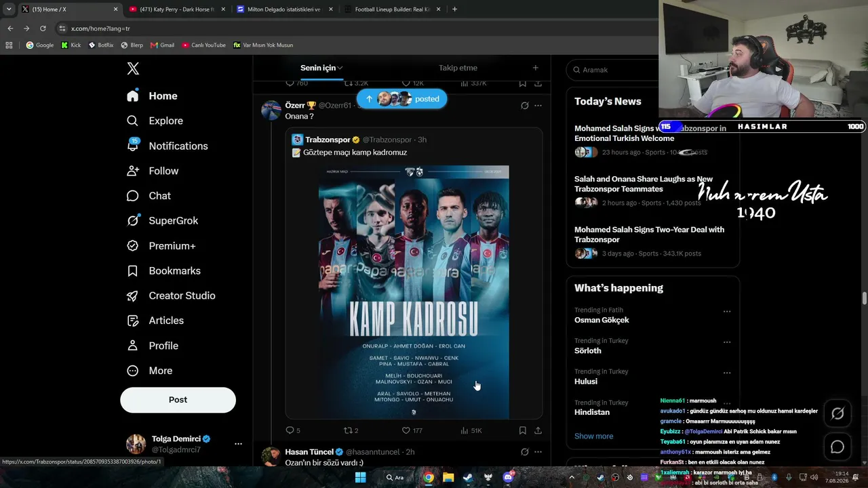Open Bookmarks from the sidebar
The height and width of the screenshot is (488, 868).
click(163, 270)
